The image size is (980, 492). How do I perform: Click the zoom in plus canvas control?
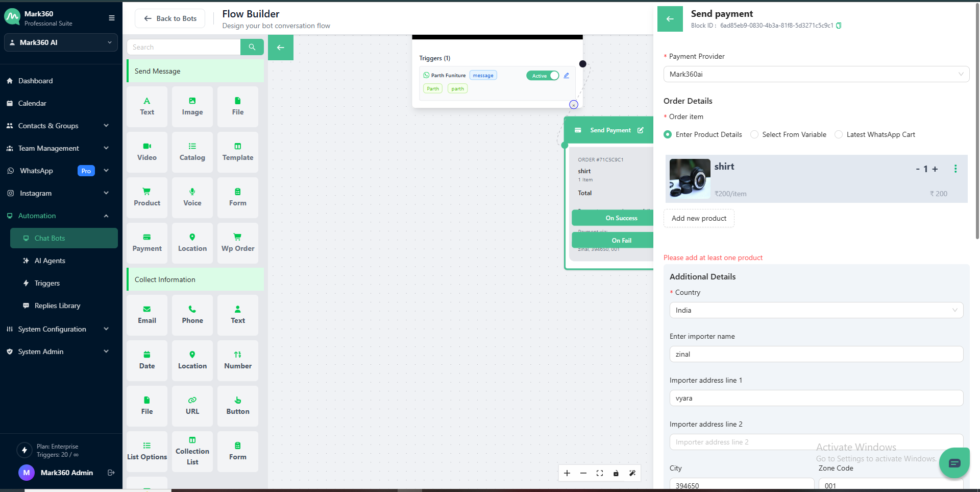click(x=567, y=473)
